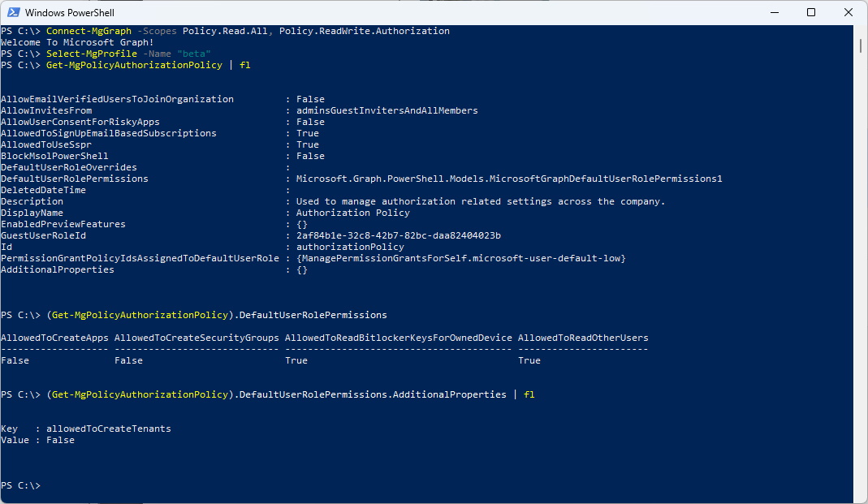The height and width of the screenshot is (504, 868).
Task: Click the "Windows PowerShell" window title
Action: pos(70,13)
